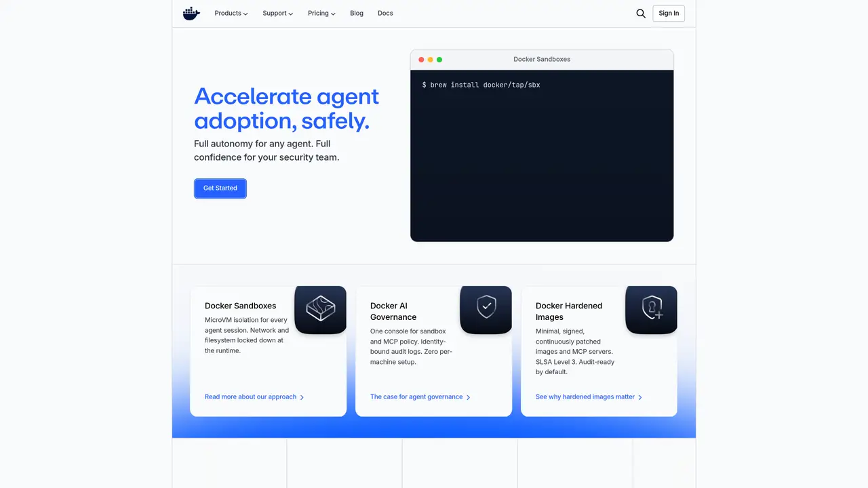Image resolution: width=868 pixels, height=488 pixels.
Task: Open the Docs page
Action: pos(385,14)
